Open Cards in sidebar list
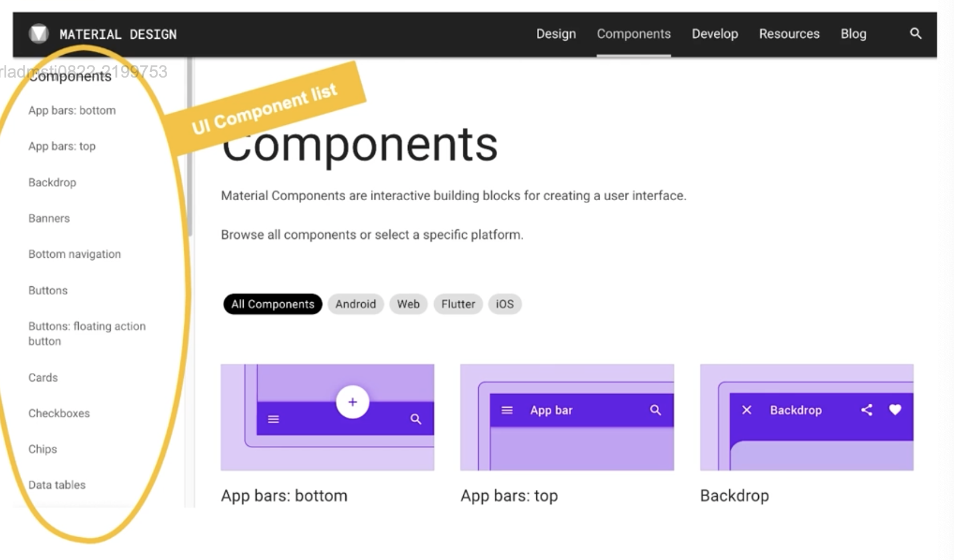Viewport: 954px width, 560px height. point(43,378)
